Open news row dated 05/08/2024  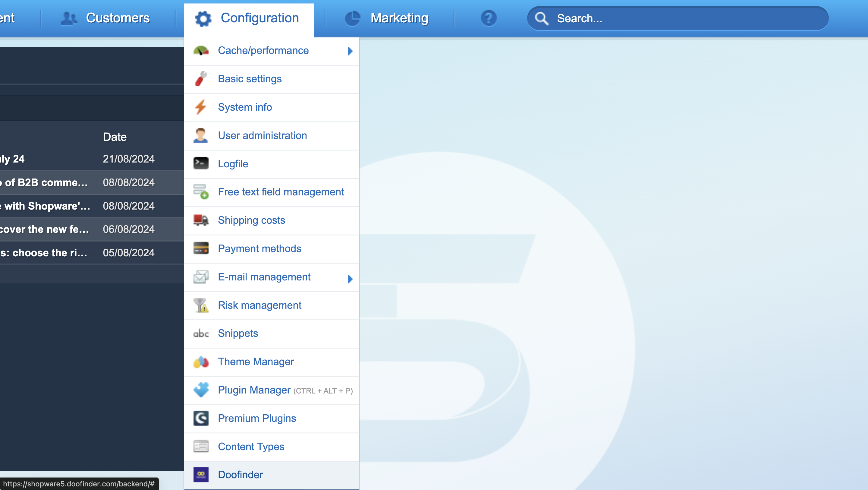pyautogui.click(x=92, y=253)
